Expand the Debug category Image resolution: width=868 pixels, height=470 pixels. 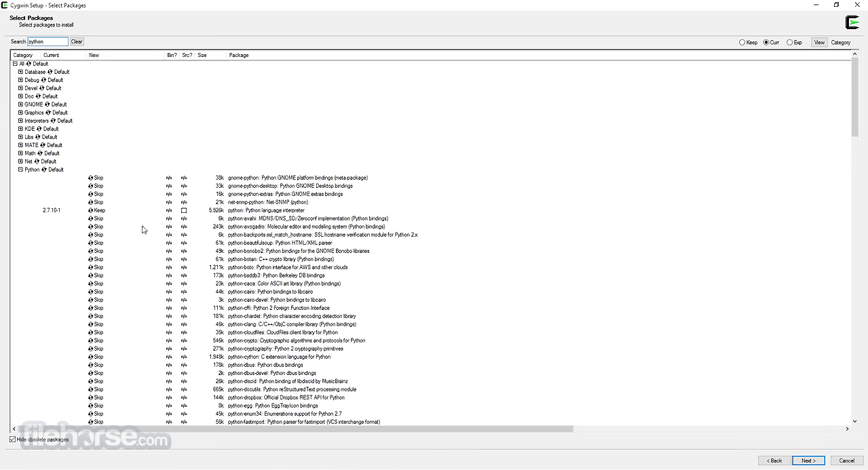coord(20,80)
